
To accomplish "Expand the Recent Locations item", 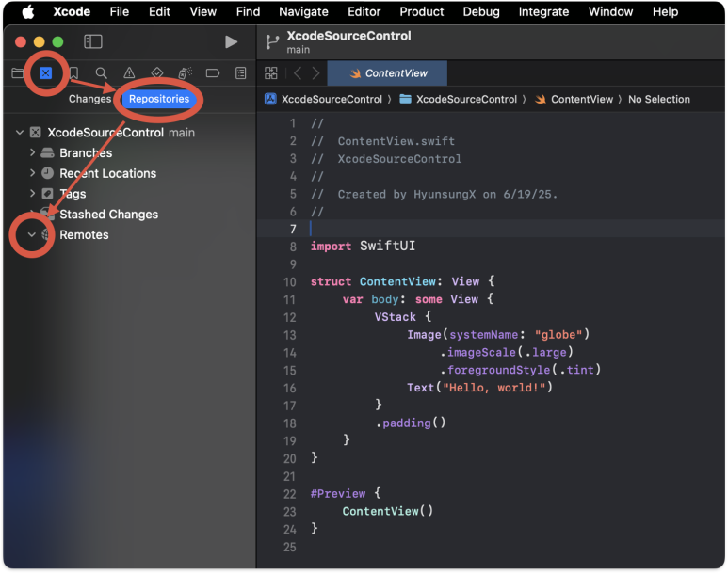I will click(x=32, y=172).
